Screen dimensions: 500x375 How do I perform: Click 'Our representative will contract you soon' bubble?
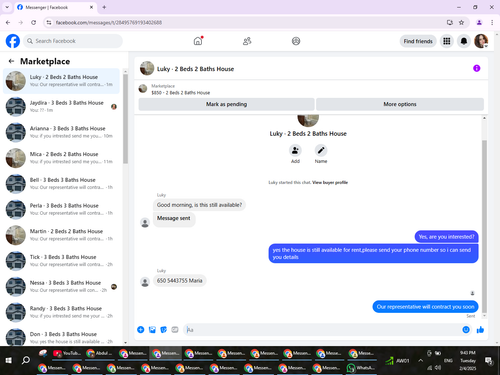425,307
